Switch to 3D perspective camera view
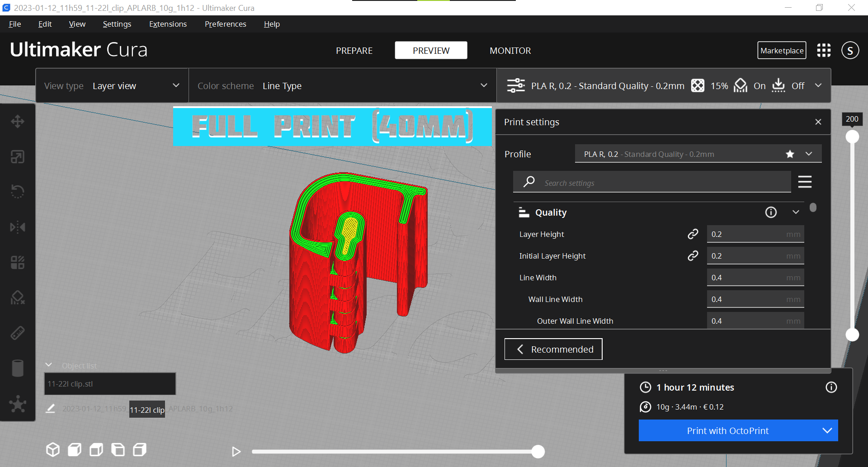The height and width of the screenshot is (467, 868). (53, 450)
